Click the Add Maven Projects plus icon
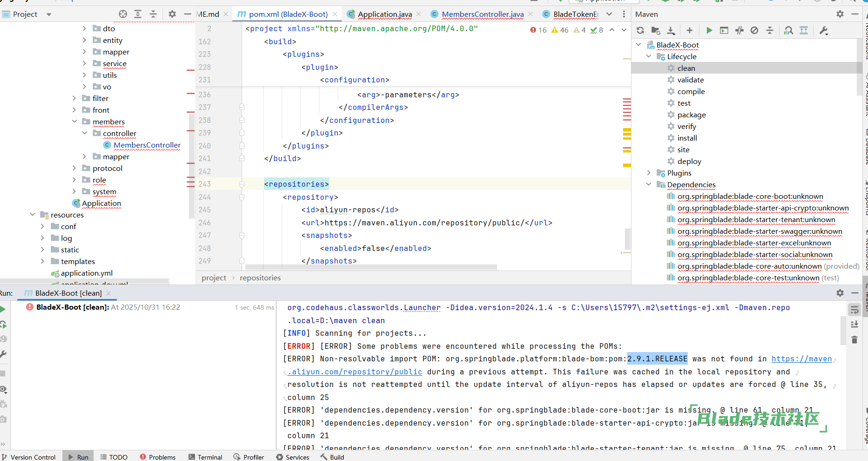This screenshot has width=868, height=461. (x=690, y=30)
